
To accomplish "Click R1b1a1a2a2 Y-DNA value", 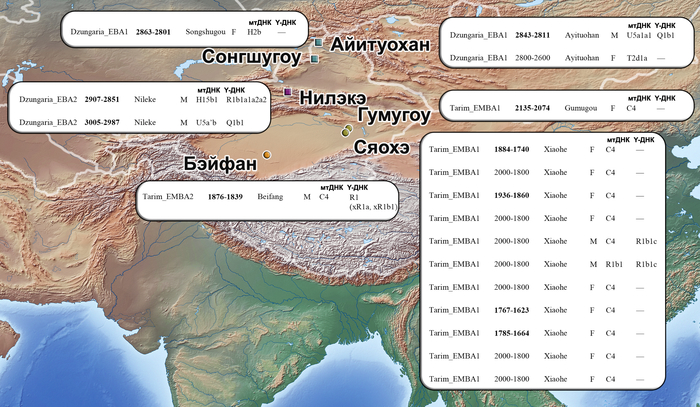I will [246, 100].
